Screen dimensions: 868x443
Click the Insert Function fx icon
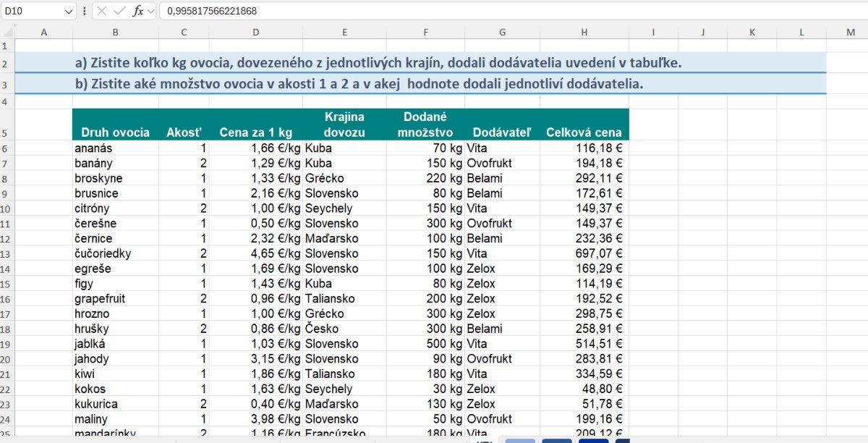[x=139, y=11]
